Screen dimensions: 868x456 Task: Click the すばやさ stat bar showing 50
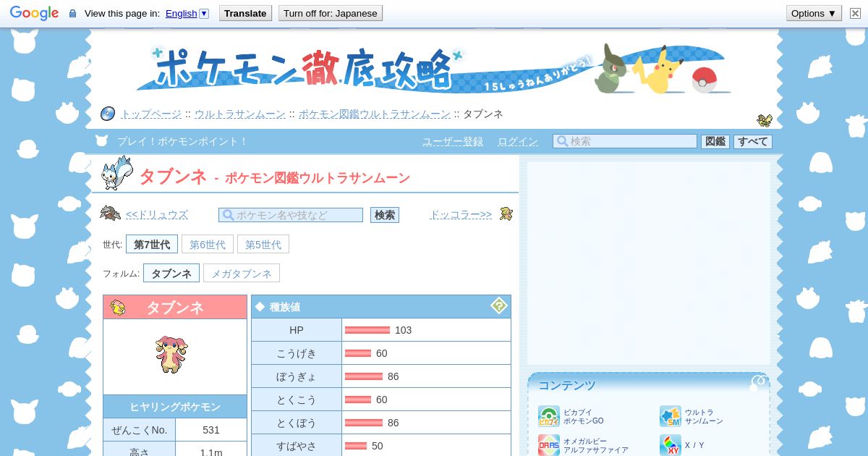point(356,446)
